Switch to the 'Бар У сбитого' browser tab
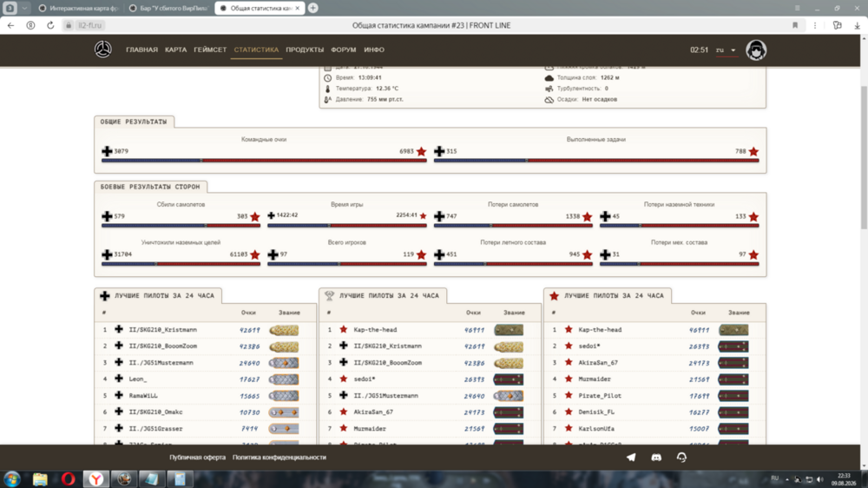Screen dimensions: 868x488 coord(168,9)
